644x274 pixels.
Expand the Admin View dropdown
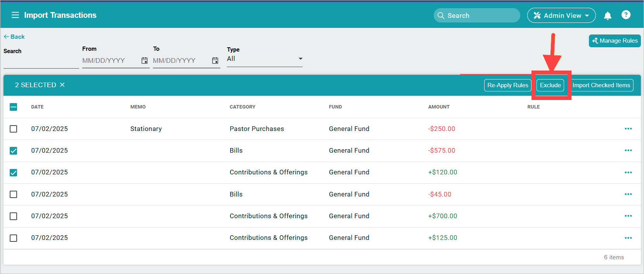click(561, 16)
